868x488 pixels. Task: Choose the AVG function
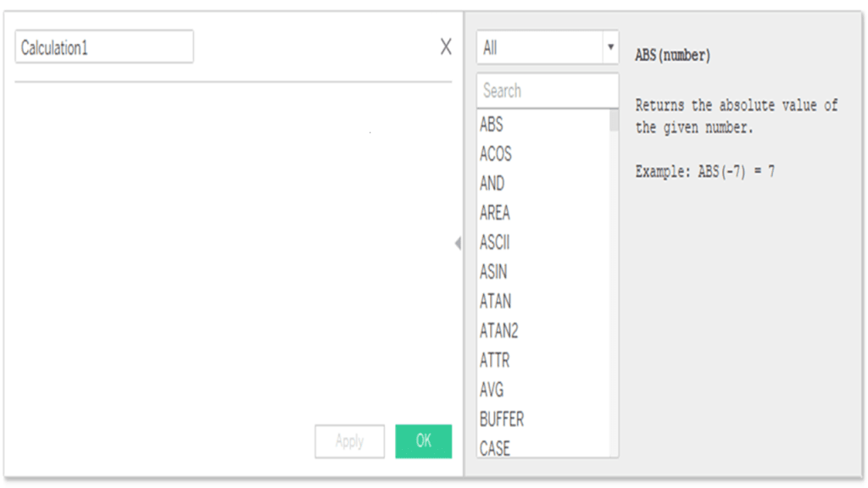pyautogui.click(x=492, y=390)
